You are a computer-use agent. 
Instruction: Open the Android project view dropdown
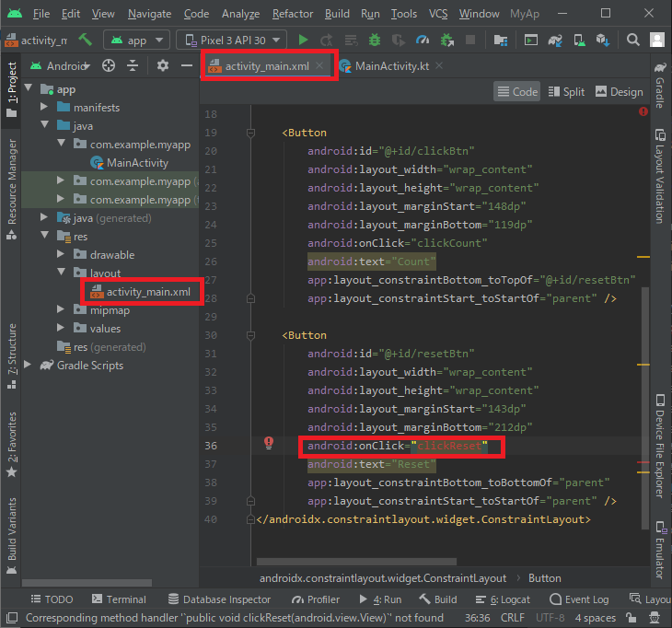60,65
